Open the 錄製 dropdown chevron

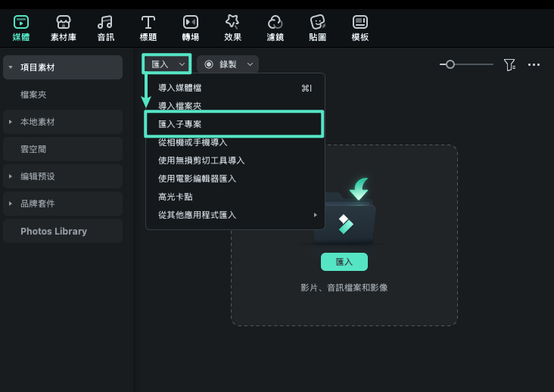tap(250, 64)
